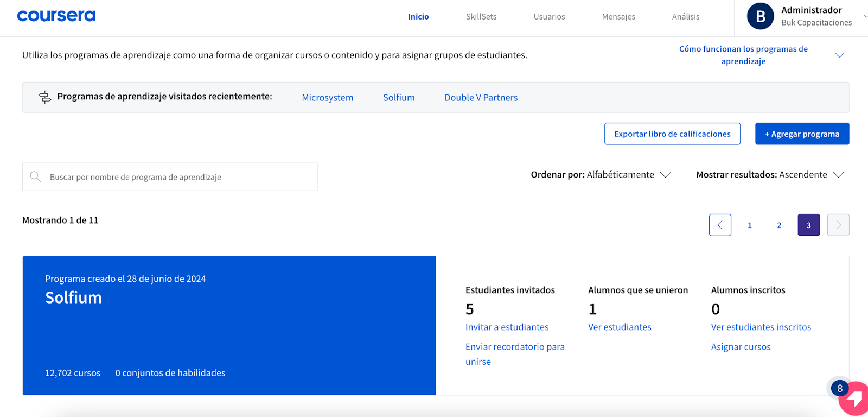This screenshot has width=868, height=417.
Task: Open the Análisis tab
Action: [x=686, y=17]
